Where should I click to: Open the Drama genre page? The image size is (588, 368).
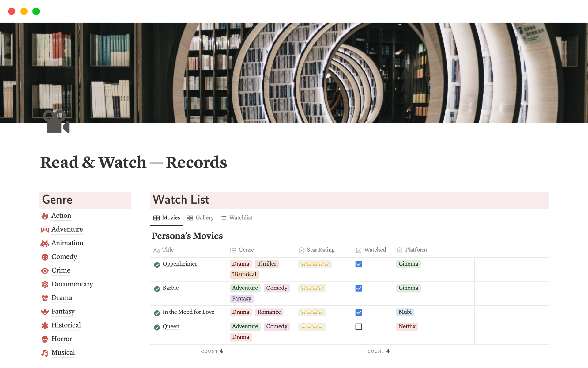click(62, 297)
